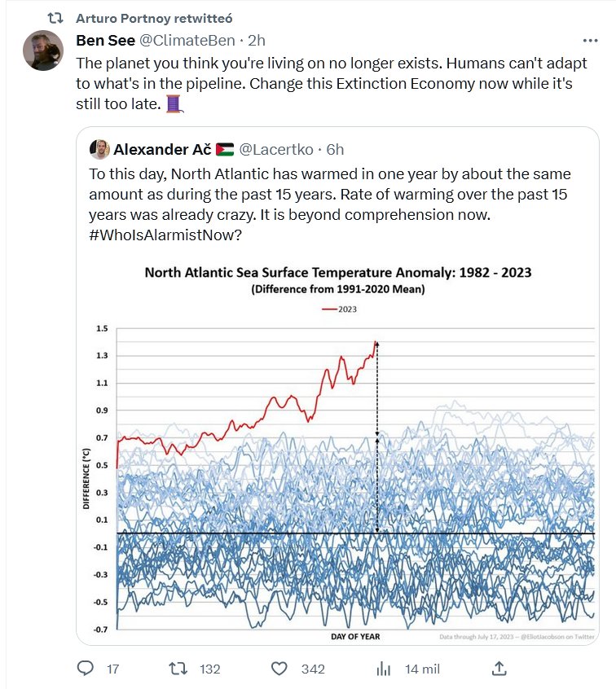Image resolution: width=616 pixels, height=689 pixels.
Task: Click the share upload icon
Action: pos(500,669)
